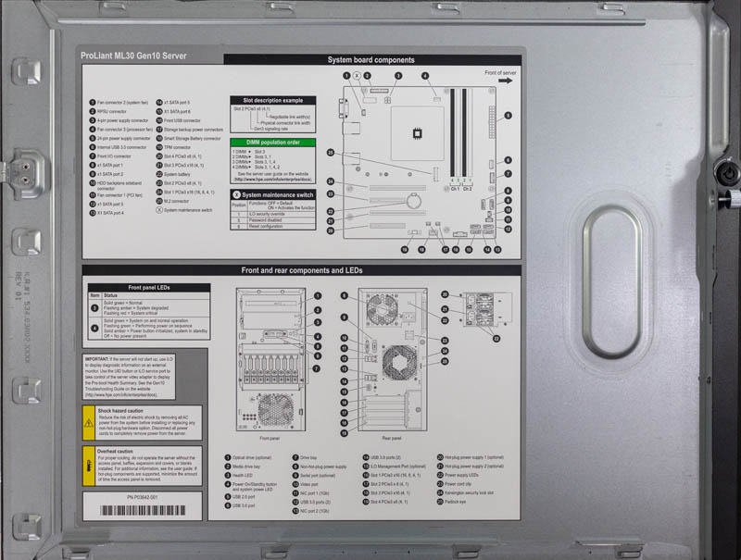Click the System board components heading

point(371,60)
